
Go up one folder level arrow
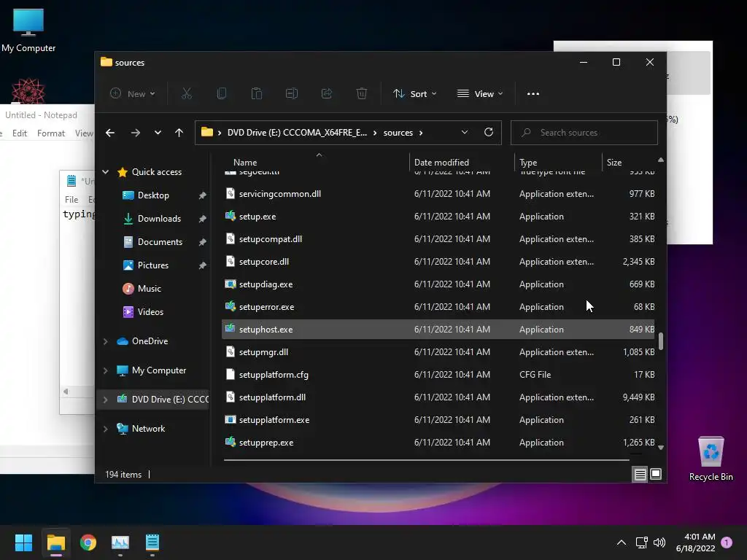coord(179,133)
